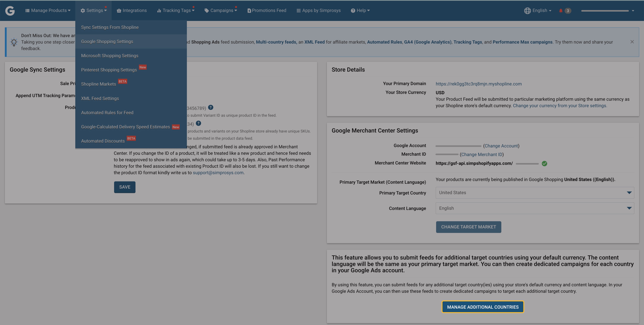Click the G app logo
The width and height of the screenshot is (644, 325).
pos(10,10)
